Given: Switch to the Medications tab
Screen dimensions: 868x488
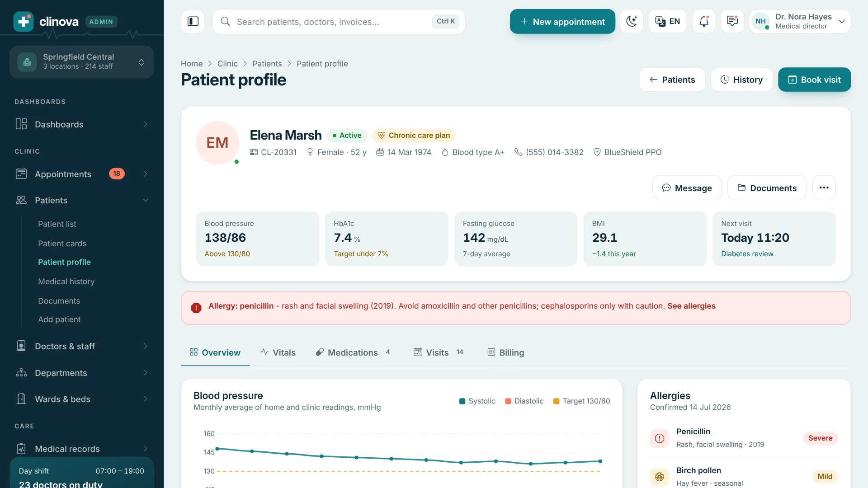Looking at the screenshot, I should click(353, 352).
